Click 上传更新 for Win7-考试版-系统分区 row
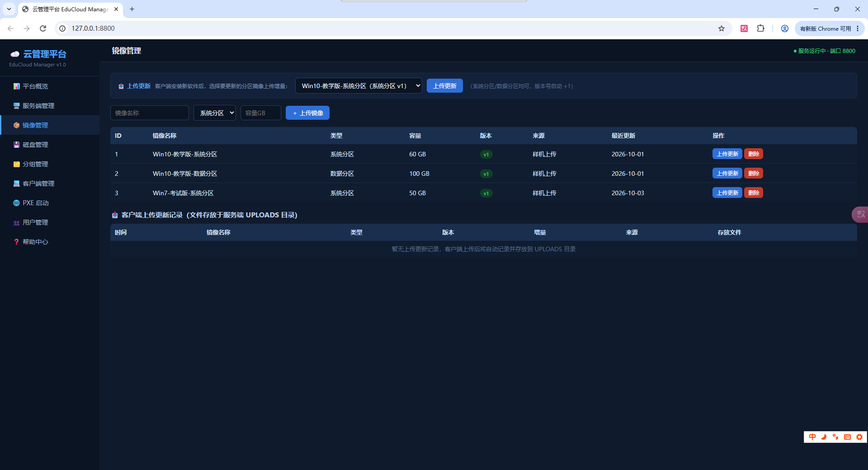 (x=727, y=193)
